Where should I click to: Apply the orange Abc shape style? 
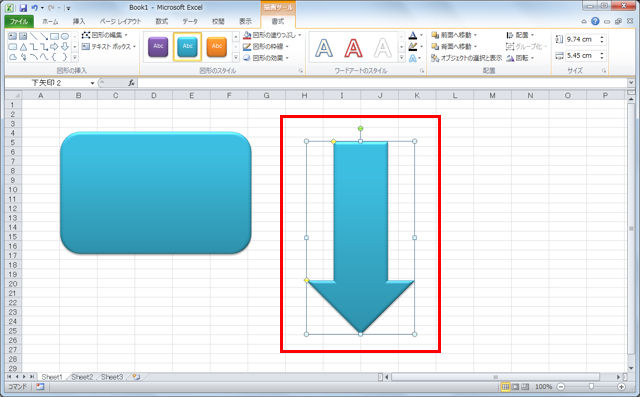pos(217,47)
